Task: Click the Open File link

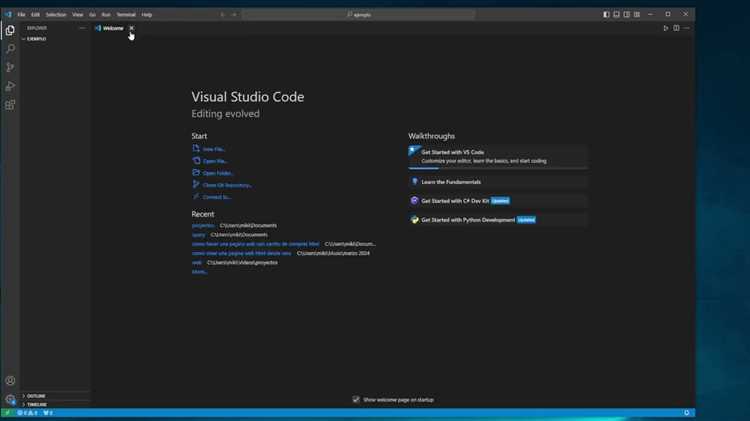Action: 215,161
